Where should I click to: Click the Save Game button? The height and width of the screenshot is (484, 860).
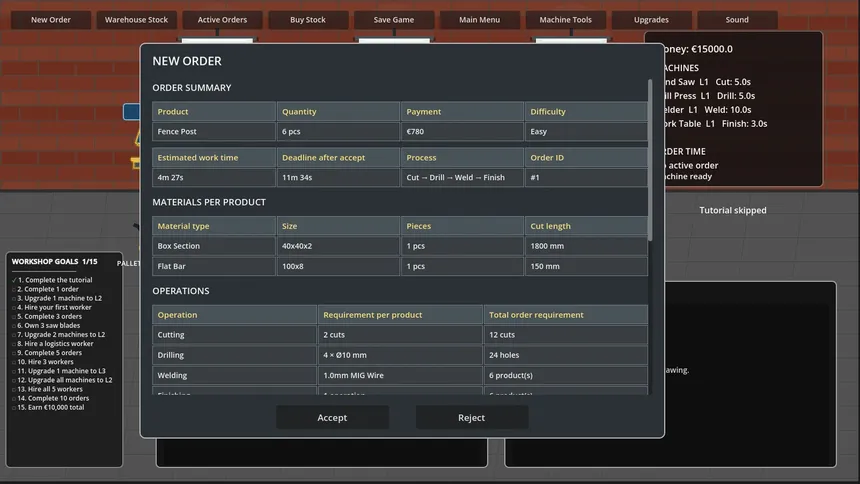point(394,20)
